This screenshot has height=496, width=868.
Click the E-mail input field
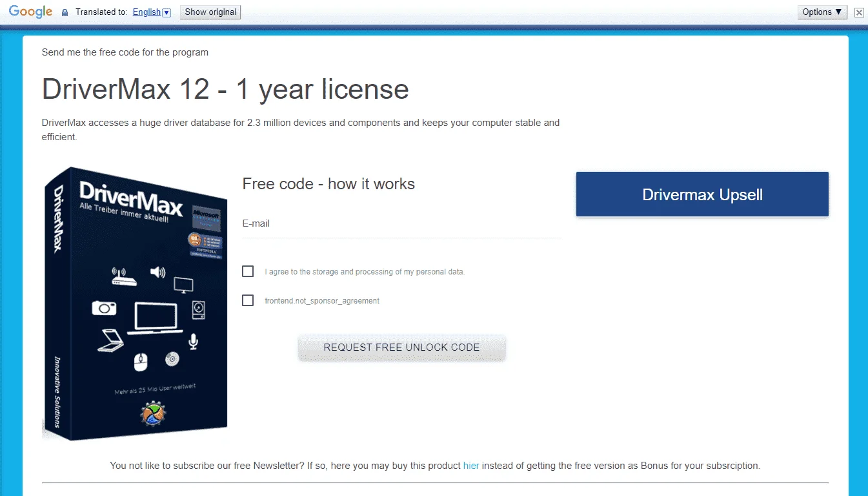pyautogui.click(x=401, y=224)
